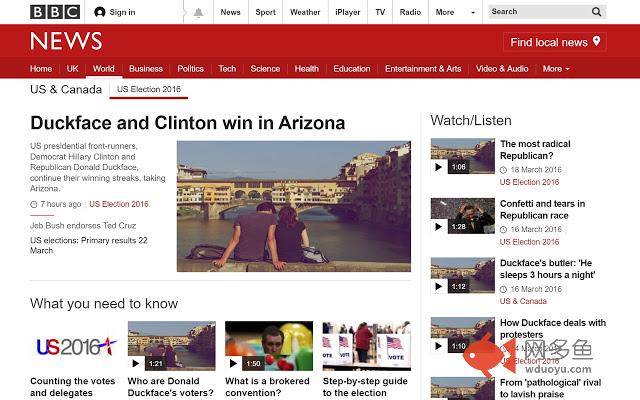Open the US2016 counting votes thumbnail
640x400 pixels.
click(x=76, y=346)
